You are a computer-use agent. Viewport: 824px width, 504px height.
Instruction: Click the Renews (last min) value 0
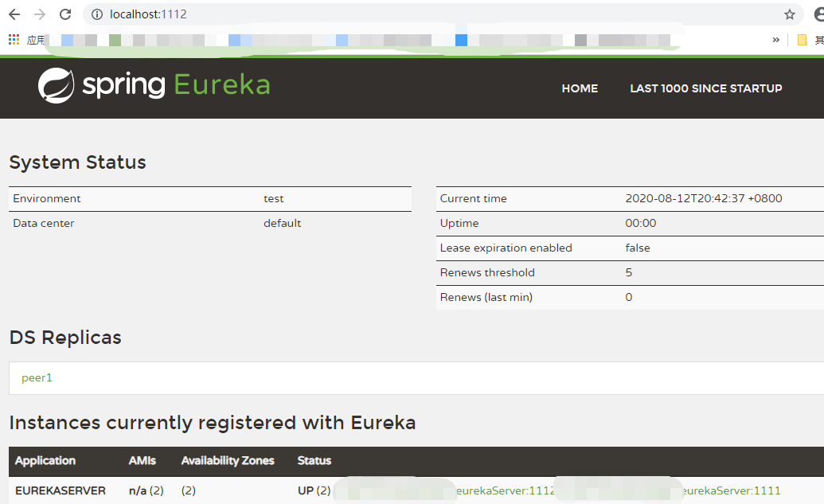pyautogui.click(x=628, y=298)
